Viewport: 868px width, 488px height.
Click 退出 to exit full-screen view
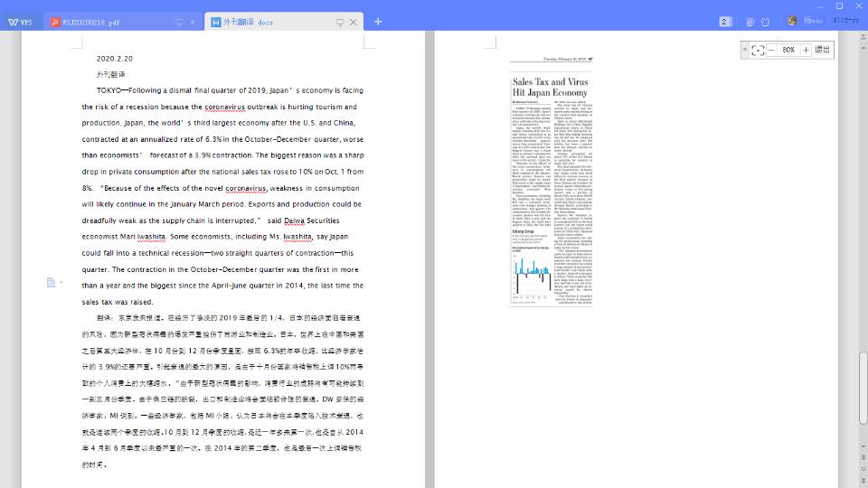(x=822, y=50)
